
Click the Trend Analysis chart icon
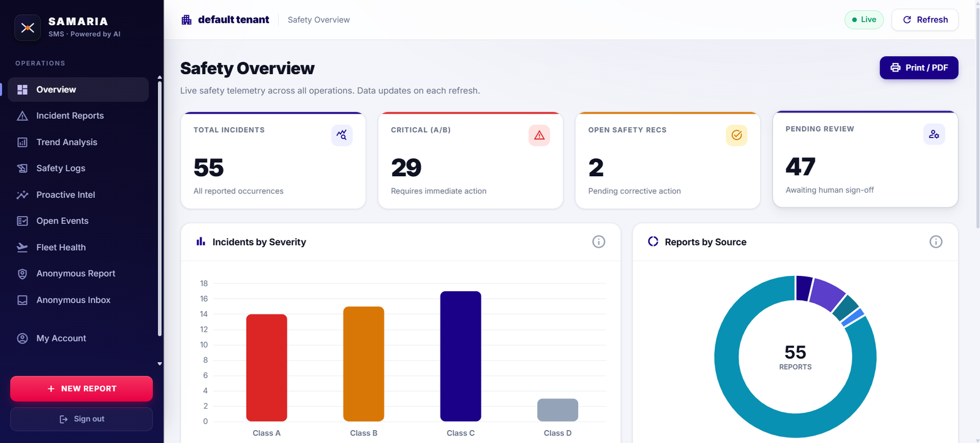click(23, 142)
